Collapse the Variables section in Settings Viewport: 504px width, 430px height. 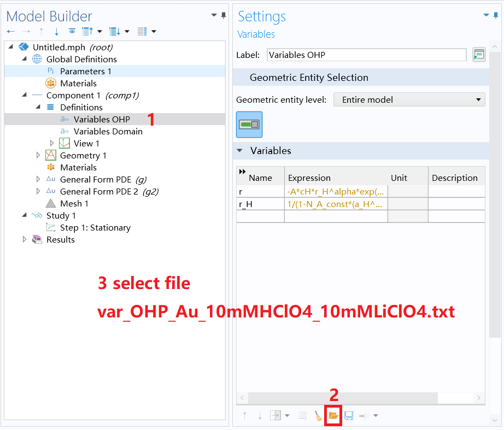pos(239,151)
